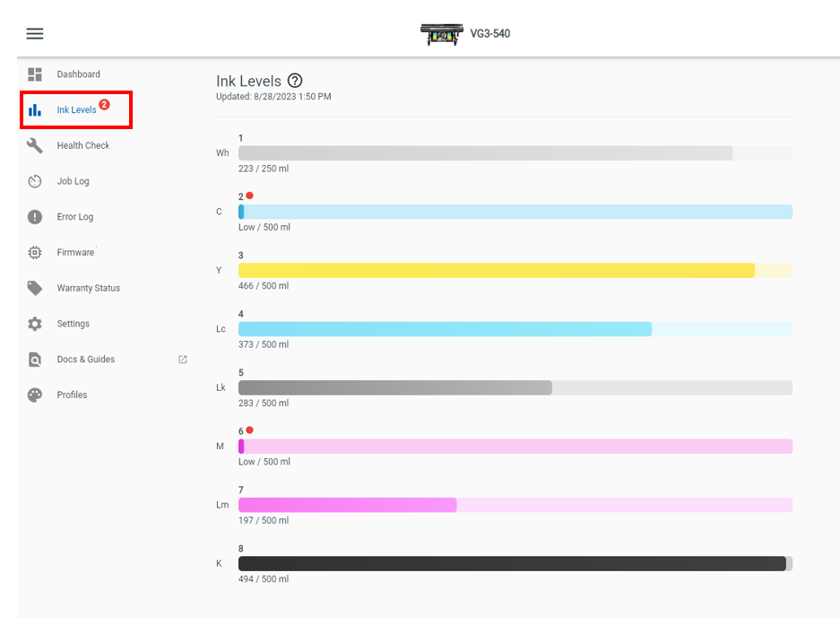Click the Settings gear icon
The width and height of the screenshot is (840, 625).
pyautogui.click(x=35, y=324)
